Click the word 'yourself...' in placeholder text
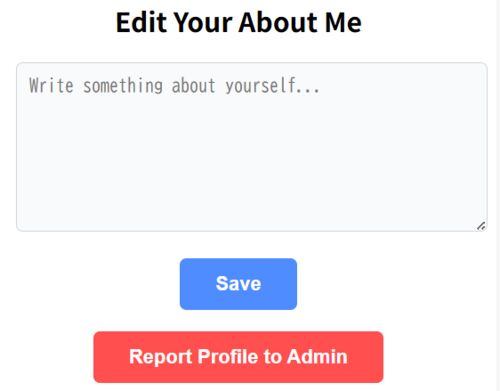The image size is (500, 391). coord(272,86)
